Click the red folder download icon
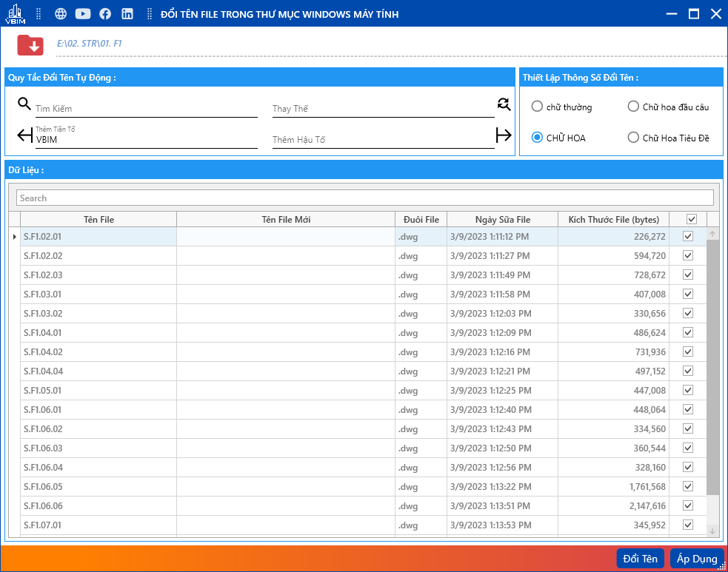Image resolution: width=728 pixels, height=572 pixels. (30, 44)
